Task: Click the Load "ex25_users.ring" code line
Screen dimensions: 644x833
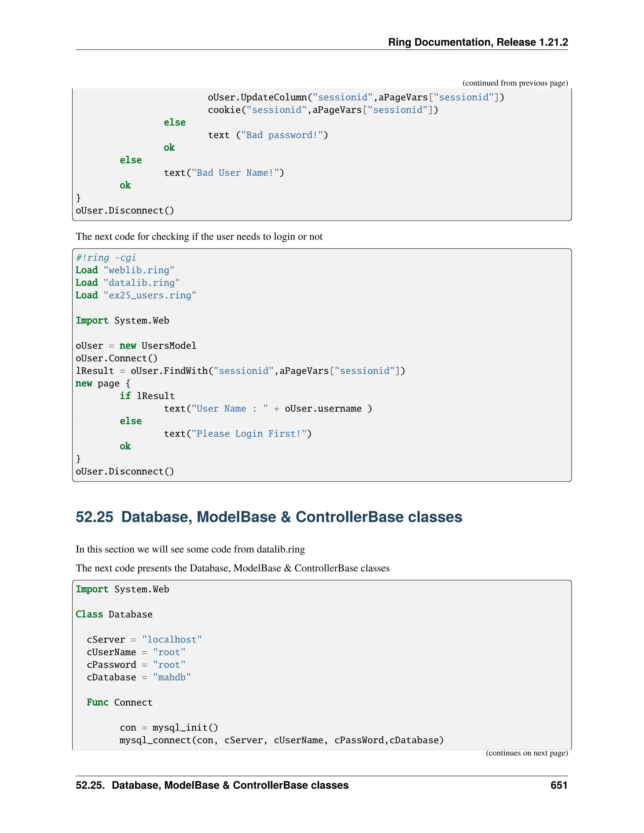Action: 136,295
